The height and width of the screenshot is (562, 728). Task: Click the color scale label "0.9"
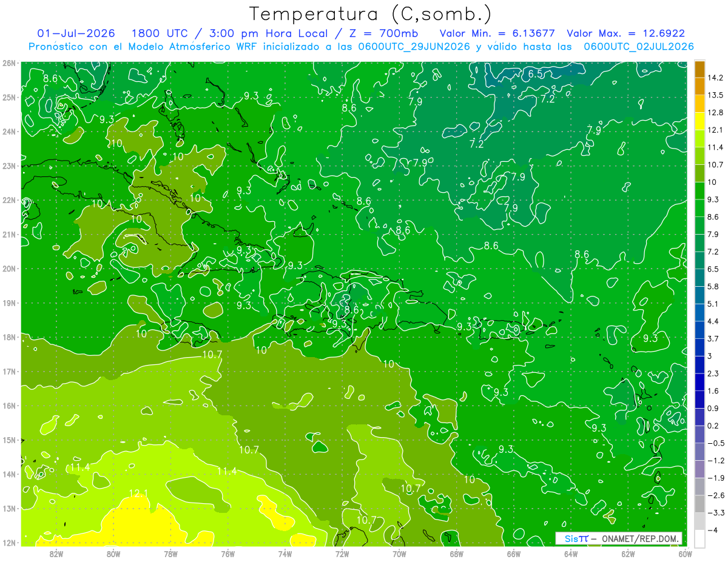(713, 408)
